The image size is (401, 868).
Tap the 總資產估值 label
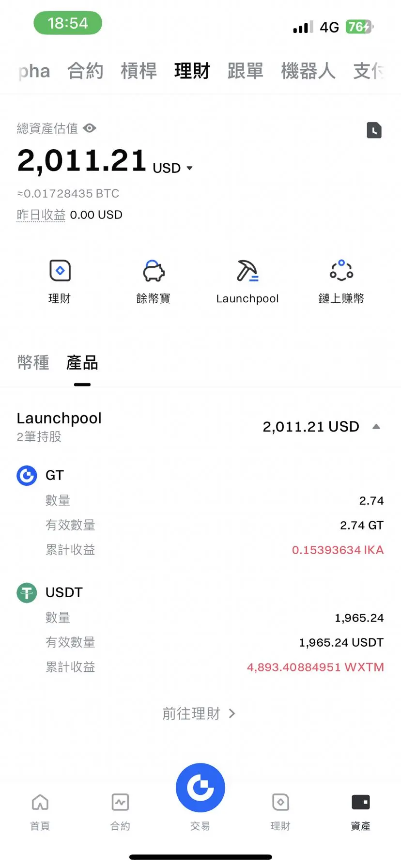click(x=47, y=128)
